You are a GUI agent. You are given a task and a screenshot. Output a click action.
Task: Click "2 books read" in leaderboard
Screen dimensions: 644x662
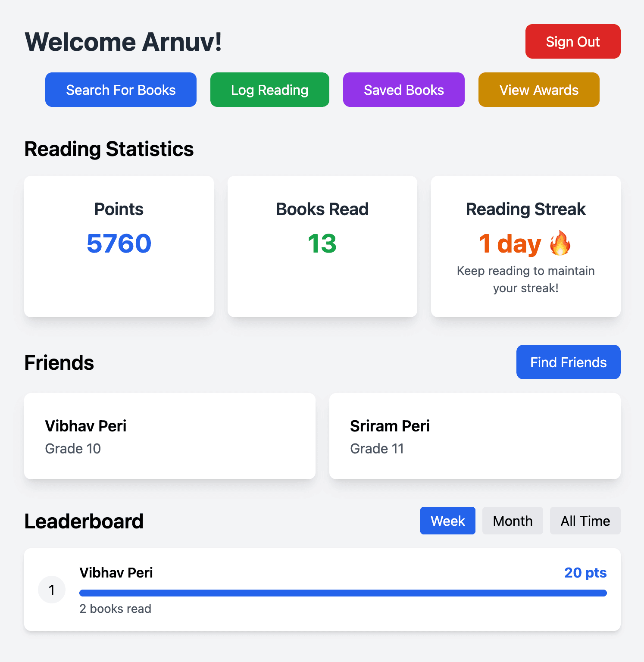(116, 609)
